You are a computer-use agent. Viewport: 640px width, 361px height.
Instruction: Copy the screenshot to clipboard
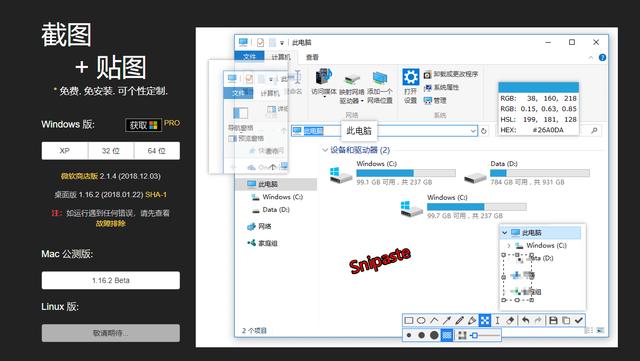tap(566, 321)
